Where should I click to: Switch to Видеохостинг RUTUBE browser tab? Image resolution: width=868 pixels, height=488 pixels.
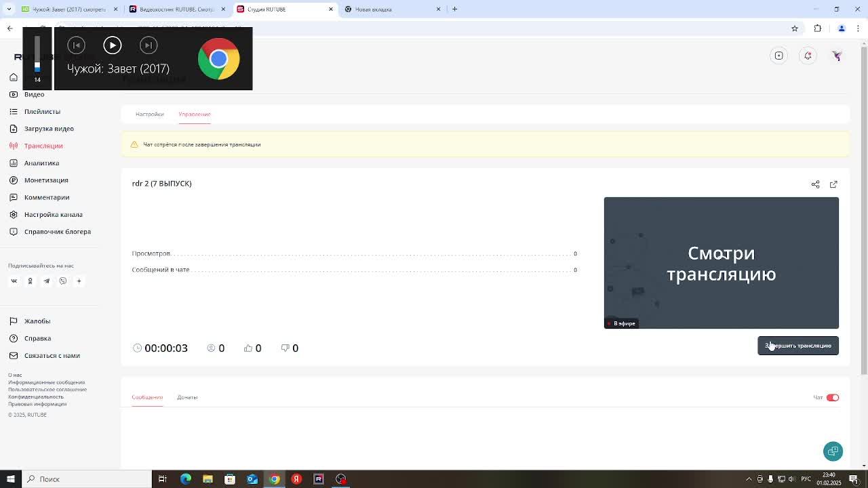(x=177, y=9)
